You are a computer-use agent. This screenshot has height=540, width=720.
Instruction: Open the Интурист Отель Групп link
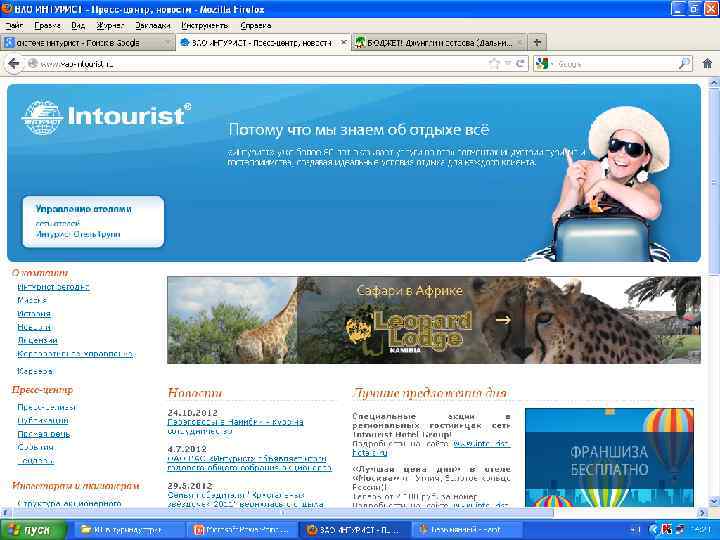pos(78,234)
